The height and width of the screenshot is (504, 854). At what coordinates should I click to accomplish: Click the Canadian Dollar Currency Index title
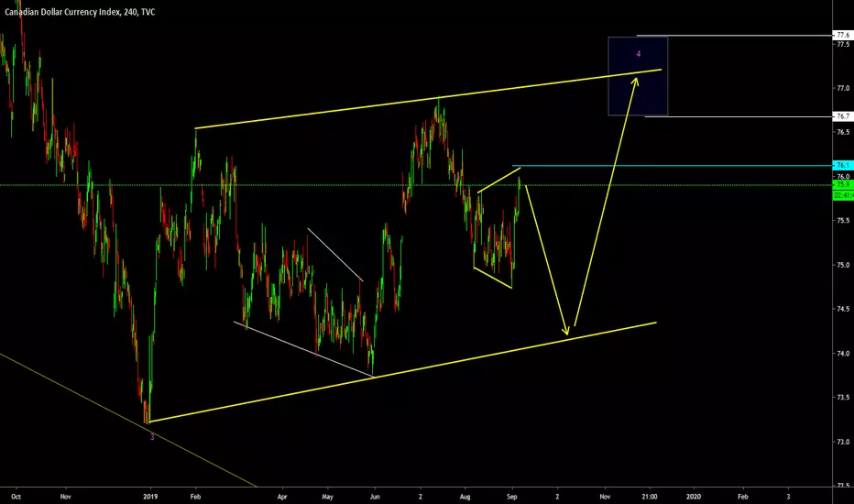62,11
